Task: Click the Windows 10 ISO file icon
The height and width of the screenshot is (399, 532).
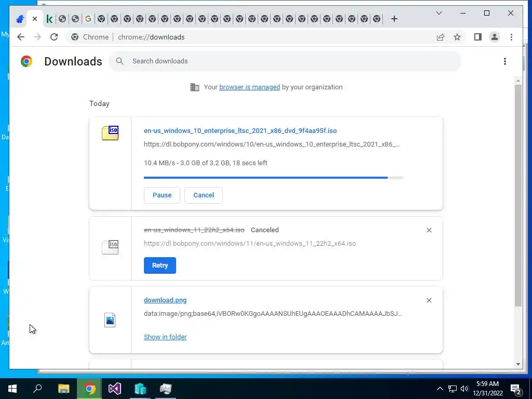Action: click(110, 133)
